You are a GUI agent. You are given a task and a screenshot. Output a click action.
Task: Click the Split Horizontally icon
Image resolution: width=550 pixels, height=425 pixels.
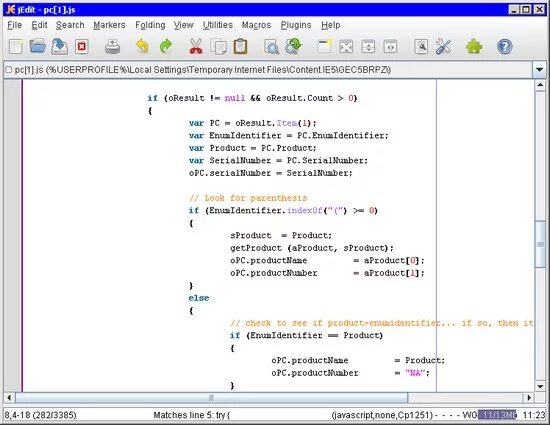pos(368,47)
